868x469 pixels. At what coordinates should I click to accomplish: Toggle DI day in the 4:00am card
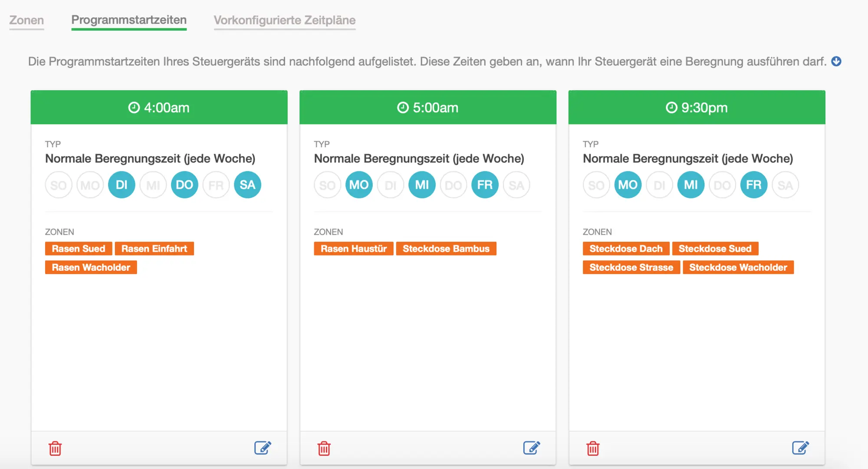coord(122,185)
